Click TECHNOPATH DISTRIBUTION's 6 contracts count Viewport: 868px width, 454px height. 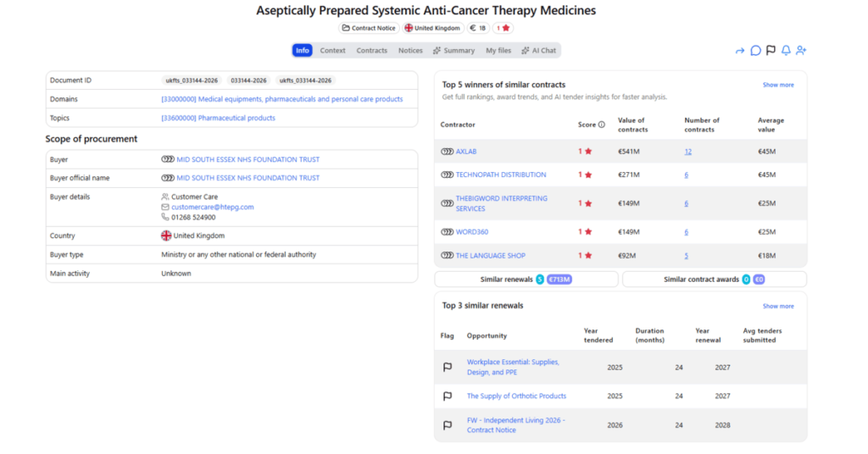click(686, 174)
